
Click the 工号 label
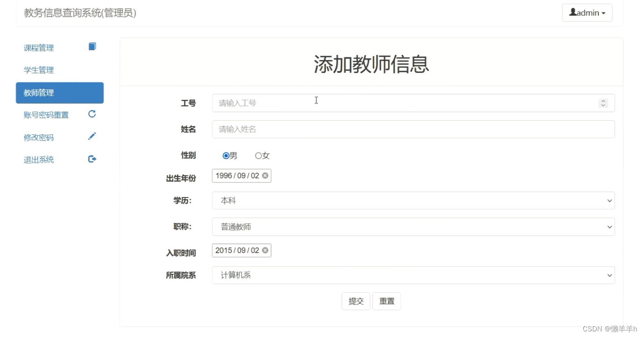click(188, 103)
